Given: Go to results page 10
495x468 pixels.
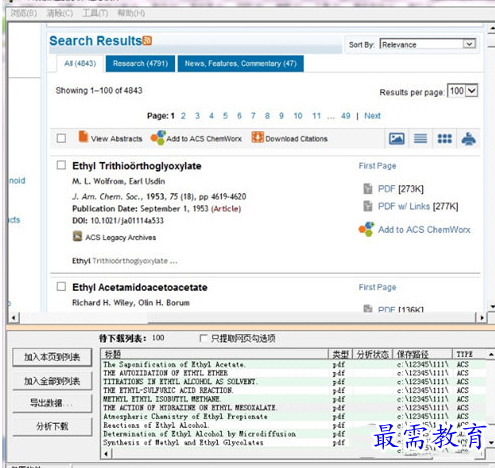Looking at the screenshot, I should [x=298, y=116].
